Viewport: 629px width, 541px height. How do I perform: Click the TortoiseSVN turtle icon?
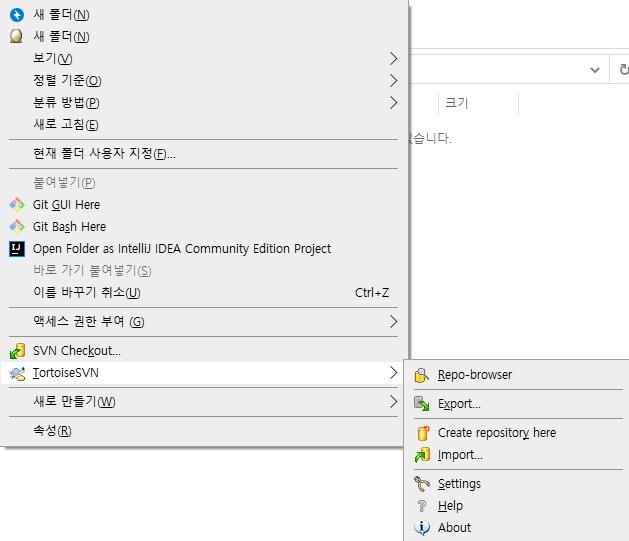coord(17,373)
